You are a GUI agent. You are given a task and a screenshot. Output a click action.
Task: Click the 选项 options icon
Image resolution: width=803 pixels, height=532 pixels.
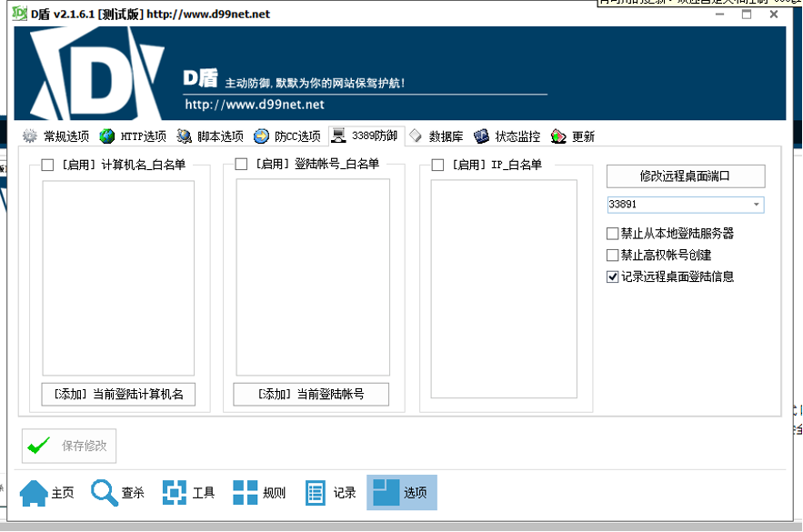pyautogui.click(x=386, y=492)
